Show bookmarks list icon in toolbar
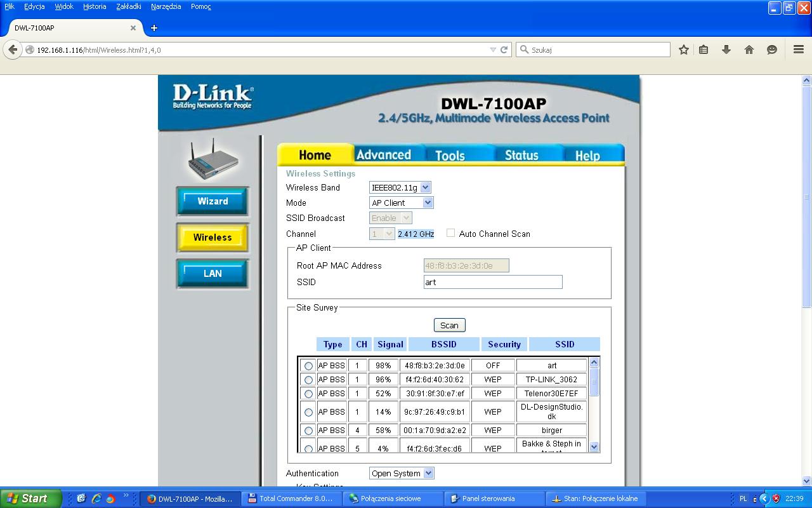Image resolution: width=812 pixels, height=508 pixels. coord(704,50)
